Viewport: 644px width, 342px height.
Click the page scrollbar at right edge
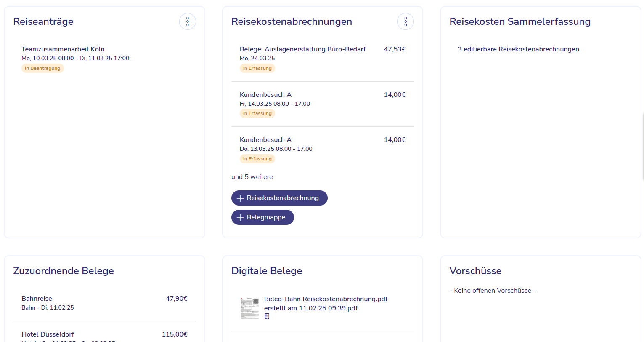pyautogui.click(x=643, y=147)
